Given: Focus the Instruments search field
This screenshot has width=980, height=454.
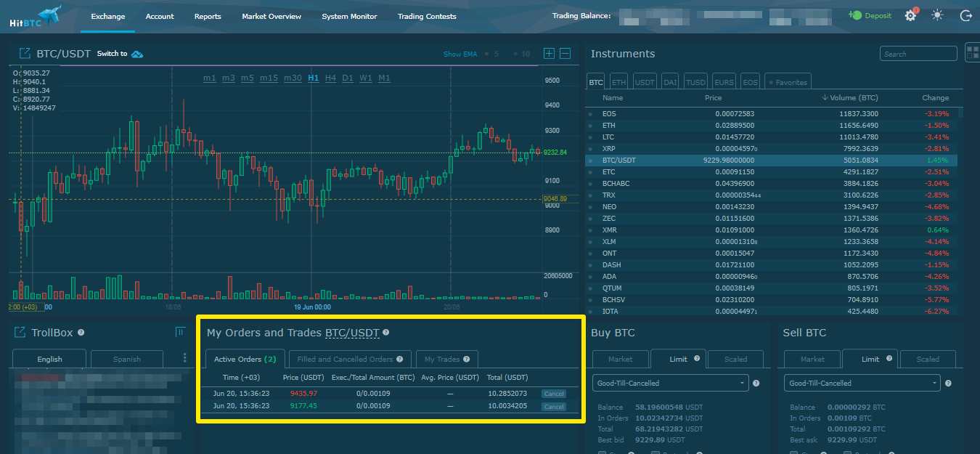Looking at the screenshot, I should point(918,54).
